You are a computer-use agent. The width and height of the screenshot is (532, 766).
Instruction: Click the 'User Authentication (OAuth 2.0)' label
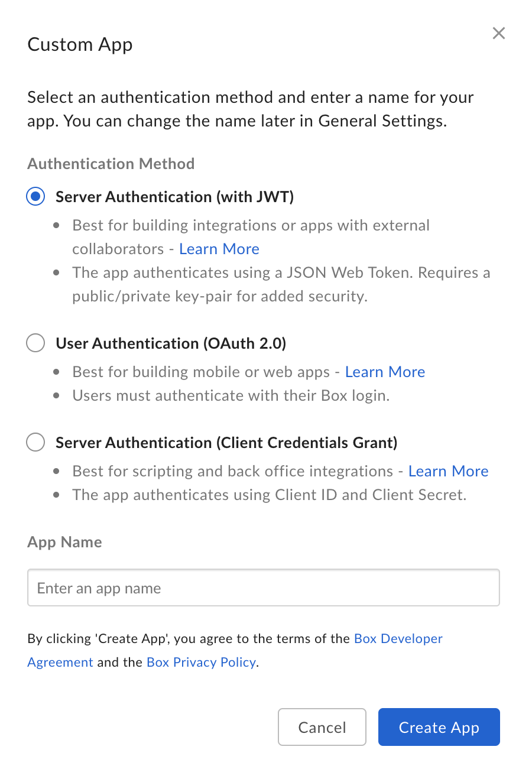coord(170,343)
